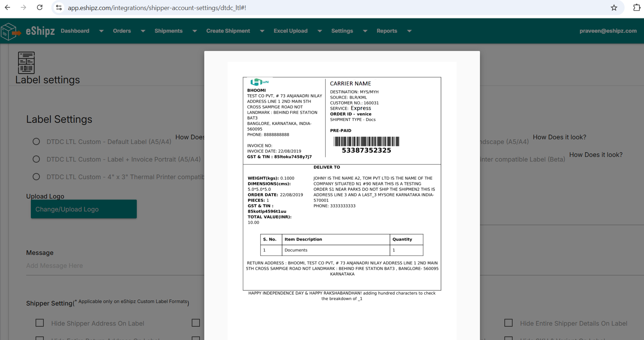Open the Create Shipment menu
This screenshot has width=644, height=340.
pos(228,31)
